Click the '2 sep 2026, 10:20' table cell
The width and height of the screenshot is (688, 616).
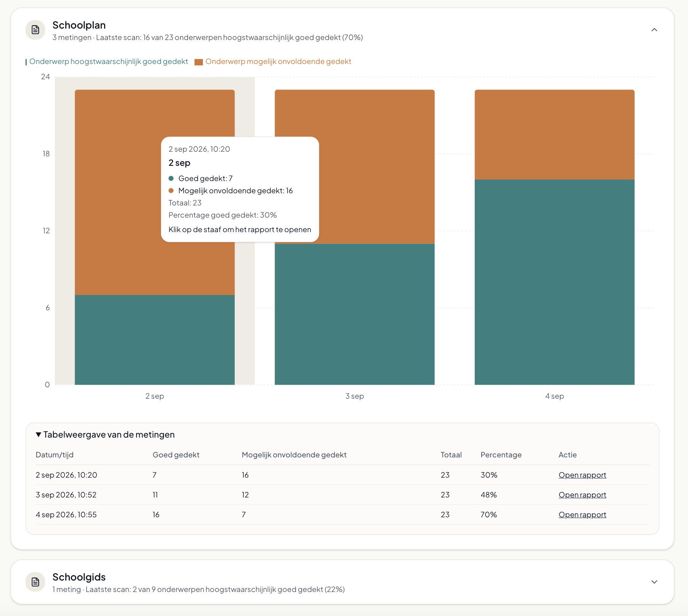click(66, 475)
